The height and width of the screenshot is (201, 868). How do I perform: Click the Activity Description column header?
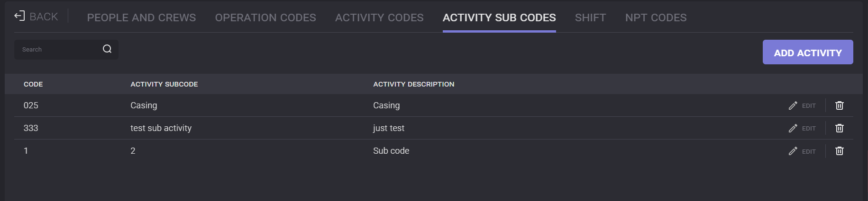coord(413,84)
